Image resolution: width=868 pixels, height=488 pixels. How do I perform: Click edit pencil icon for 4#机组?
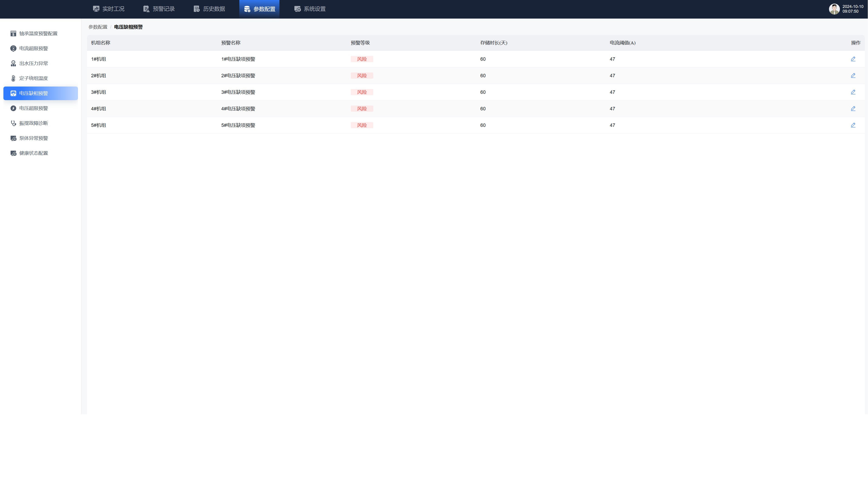[853, 109]
